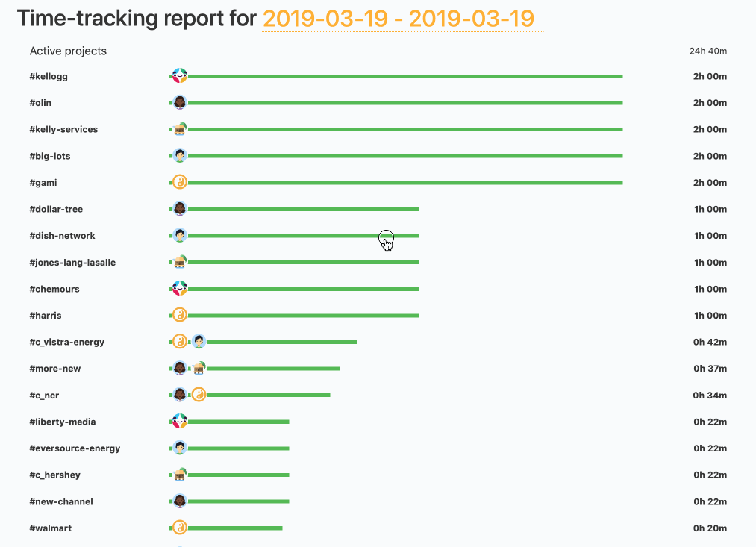Open the #walmart project link
756x547 pixels.
tap(50, 528)
